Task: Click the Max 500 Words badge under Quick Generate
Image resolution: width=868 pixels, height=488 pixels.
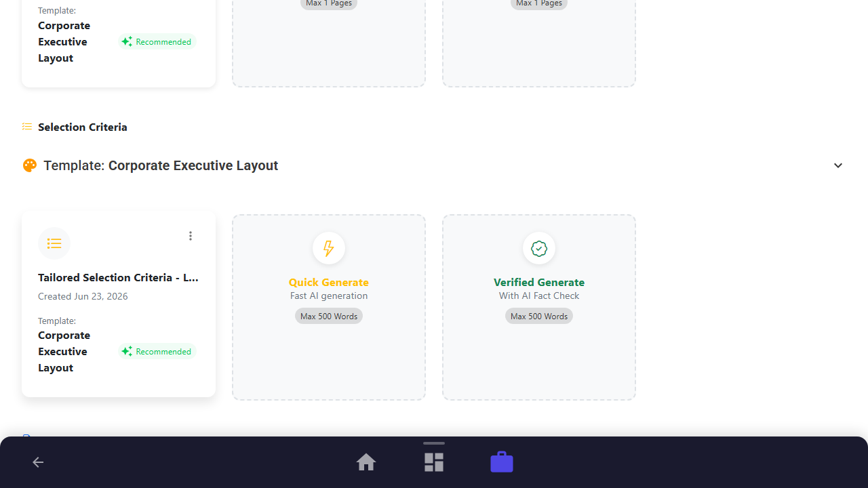Action: [x=329, y=316]
